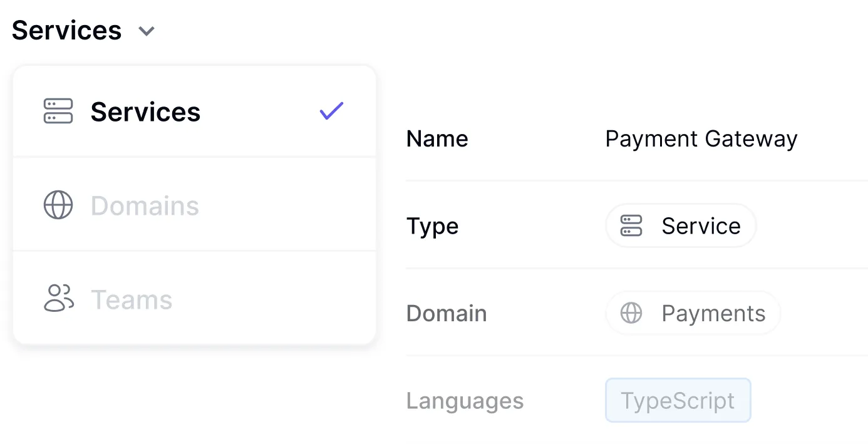The width and height of the screenshot is (868, 444).
Task: Click the server icon beside Services option
Action: click(x=58, y=111)
